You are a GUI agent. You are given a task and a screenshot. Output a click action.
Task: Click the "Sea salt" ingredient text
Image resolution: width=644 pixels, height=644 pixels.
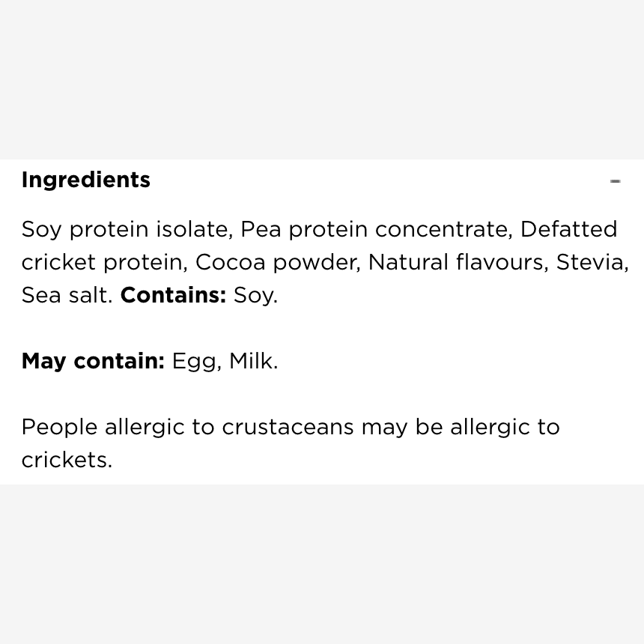click(67, 295)
